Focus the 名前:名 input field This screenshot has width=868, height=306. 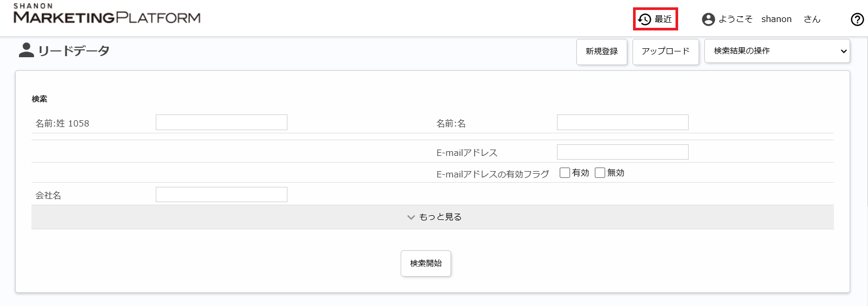coord(623,122)
